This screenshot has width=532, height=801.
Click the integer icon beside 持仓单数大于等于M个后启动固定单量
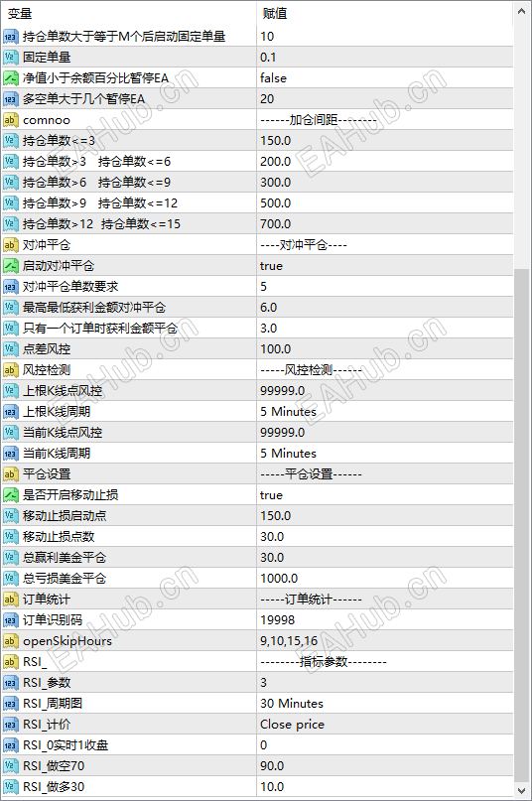pos(11,37)
